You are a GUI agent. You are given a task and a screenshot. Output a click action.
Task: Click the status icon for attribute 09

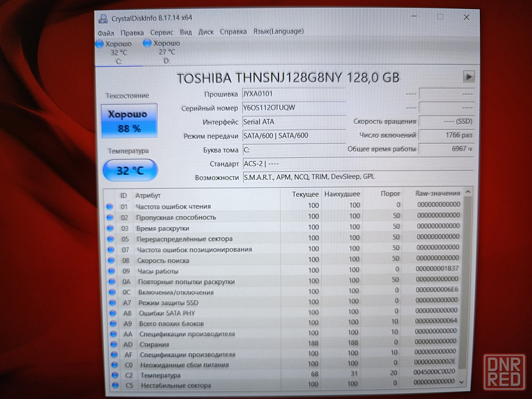112,271
